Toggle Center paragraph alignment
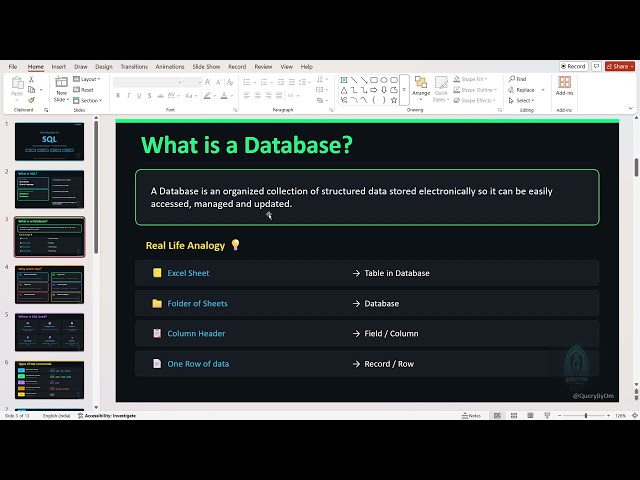 point(258,96)
